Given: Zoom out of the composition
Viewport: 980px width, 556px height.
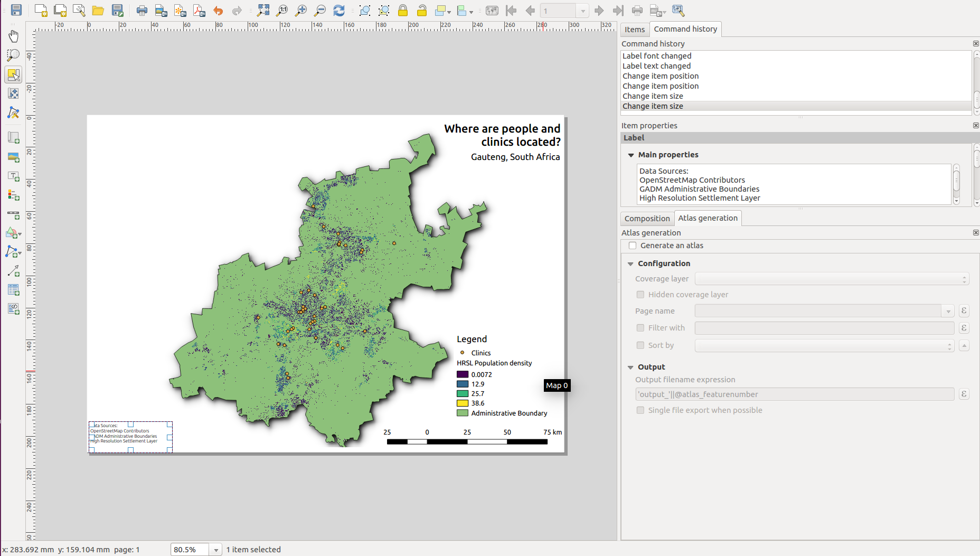Looking at the screenshot, I should pyautogui.click(x=320, y=10).
